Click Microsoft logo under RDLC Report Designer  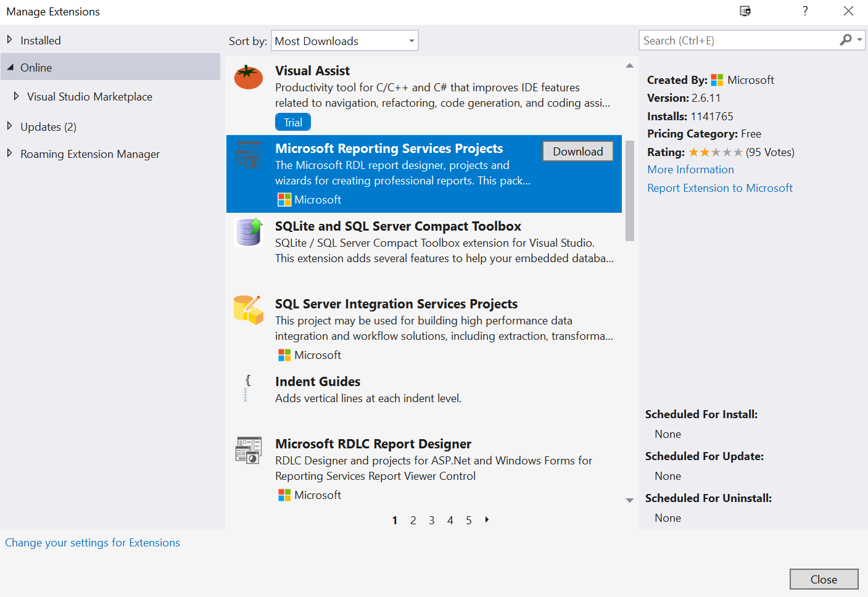coord(284,495)
